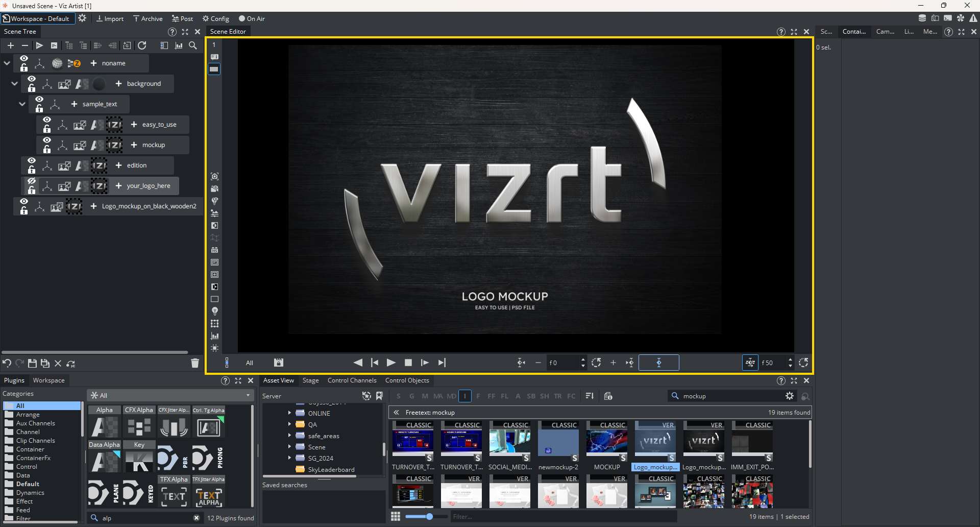Click the save icon below Scene Tree
Image resolution: width=980 pixels, height=527 pixels.
pos(32,363)
